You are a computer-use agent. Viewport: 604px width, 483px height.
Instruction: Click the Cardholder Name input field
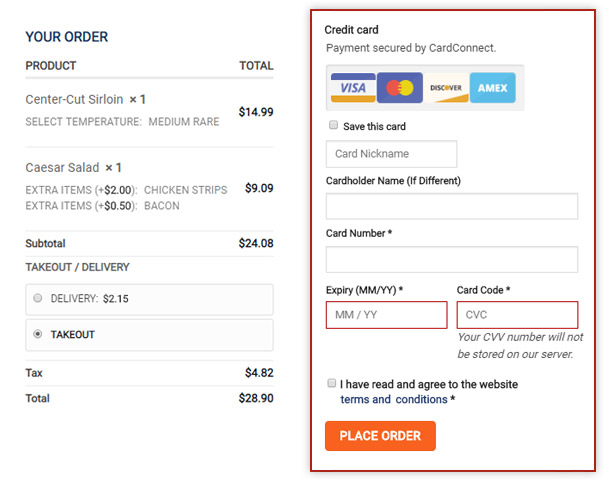452,206
